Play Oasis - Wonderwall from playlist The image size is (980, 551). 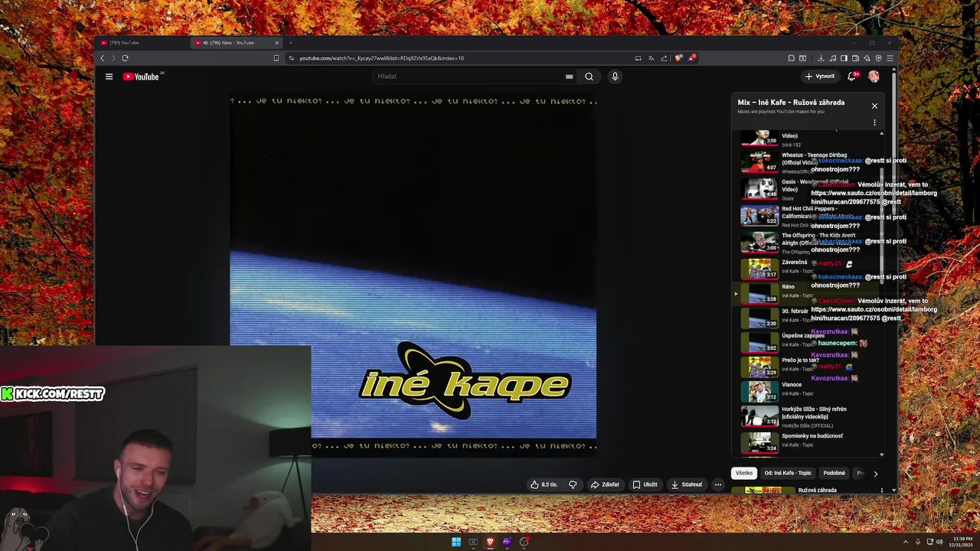click(808, 189)
